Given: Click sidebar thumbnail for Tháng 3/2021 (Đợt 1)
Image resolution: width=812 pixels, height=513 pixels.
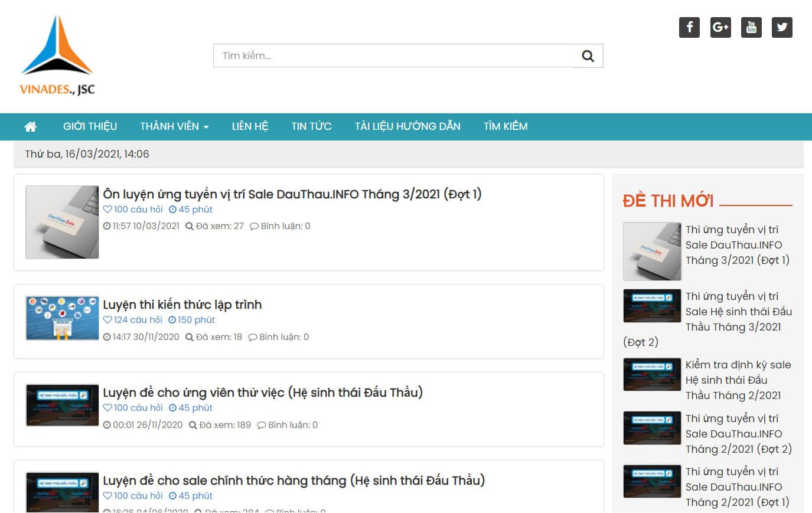Looking at the screenshot, I should (653, 251).
